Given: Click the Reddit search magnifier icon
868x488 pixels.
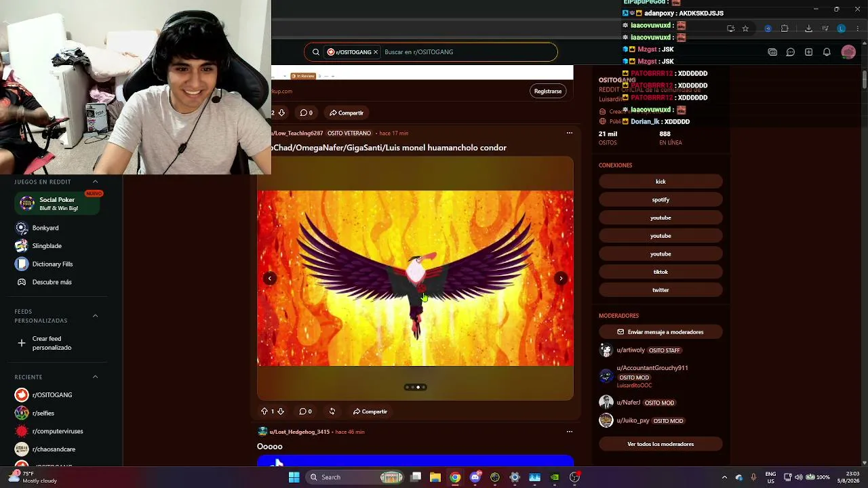Looking at the screenshot, I should coord(316,52).
